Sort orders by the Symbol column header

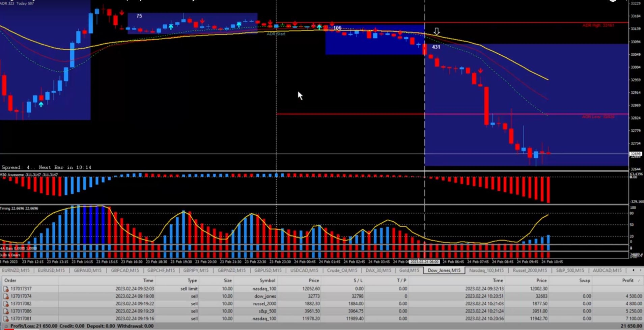[x=267, y=280]
